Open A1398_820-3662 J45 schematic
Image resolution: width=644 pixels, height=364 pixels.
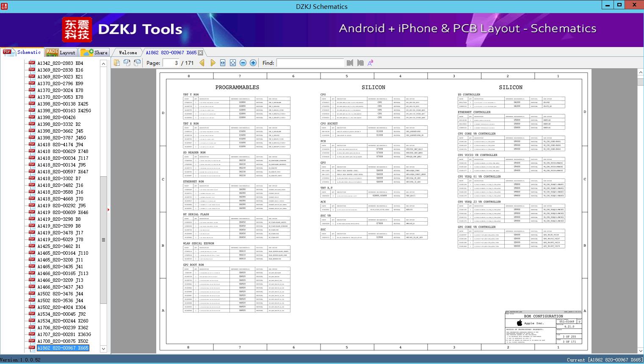[x=60, y=131]
